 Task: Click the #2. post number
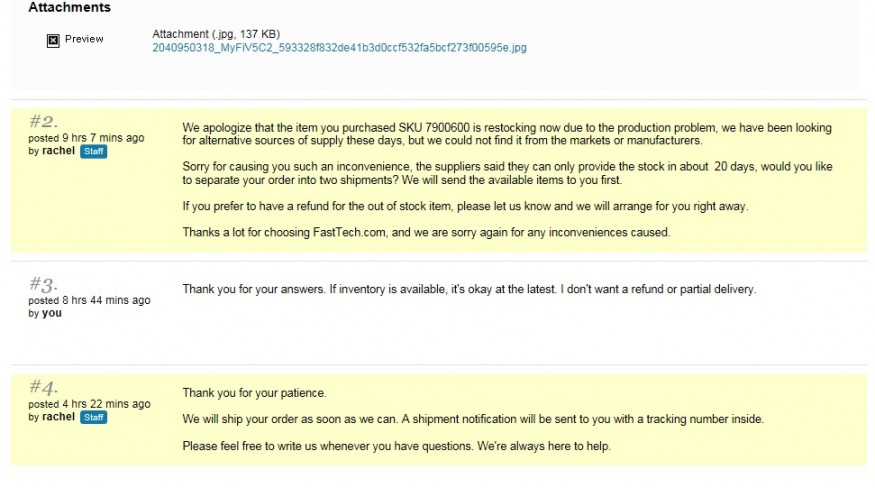pyautogui.click(x=44, y=121)
